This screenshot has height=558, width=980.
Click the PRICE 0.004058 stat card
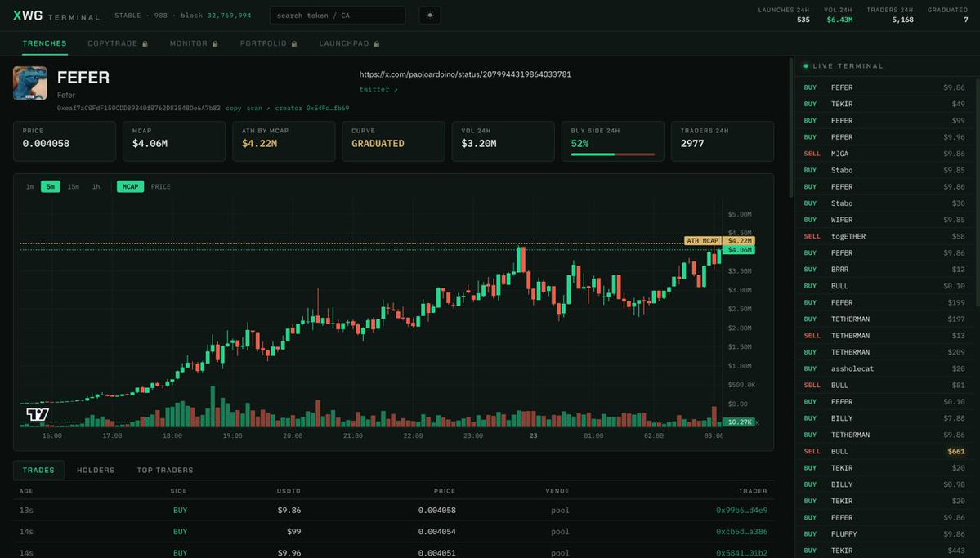click(x=65, y=141)
